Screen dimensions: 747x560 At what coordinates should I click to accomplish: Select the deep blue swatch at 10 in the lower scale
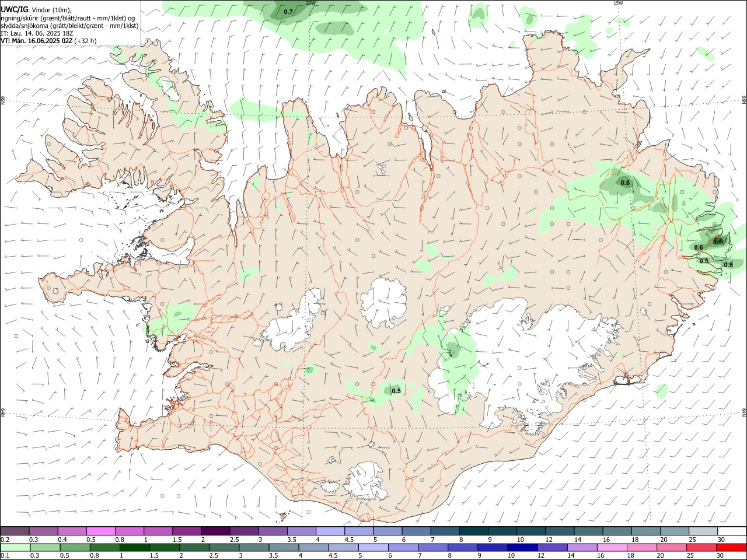522,548
